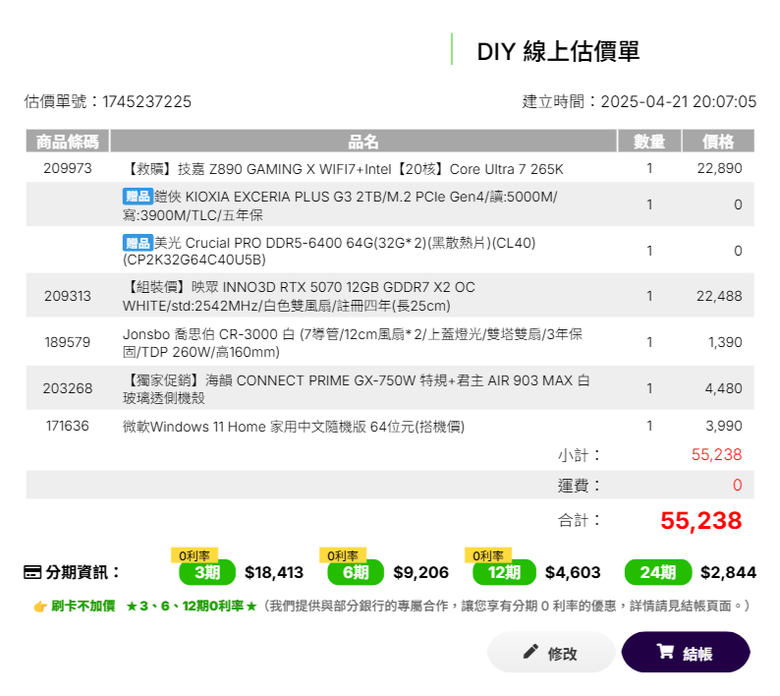Screen dimensions: 780x696
Task: Click the 技嘉 Z890 GAMING X WIFI7 product name
Action: (344, 169)
